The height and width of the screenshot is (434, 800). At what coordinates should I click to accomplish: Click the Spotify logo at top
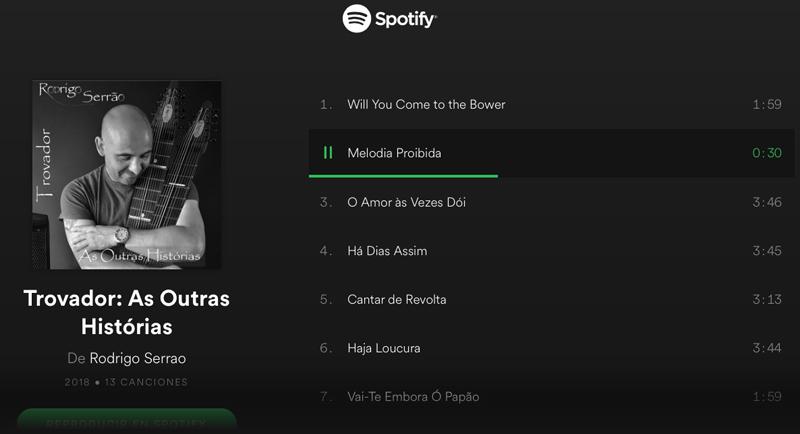click(390, 19)
